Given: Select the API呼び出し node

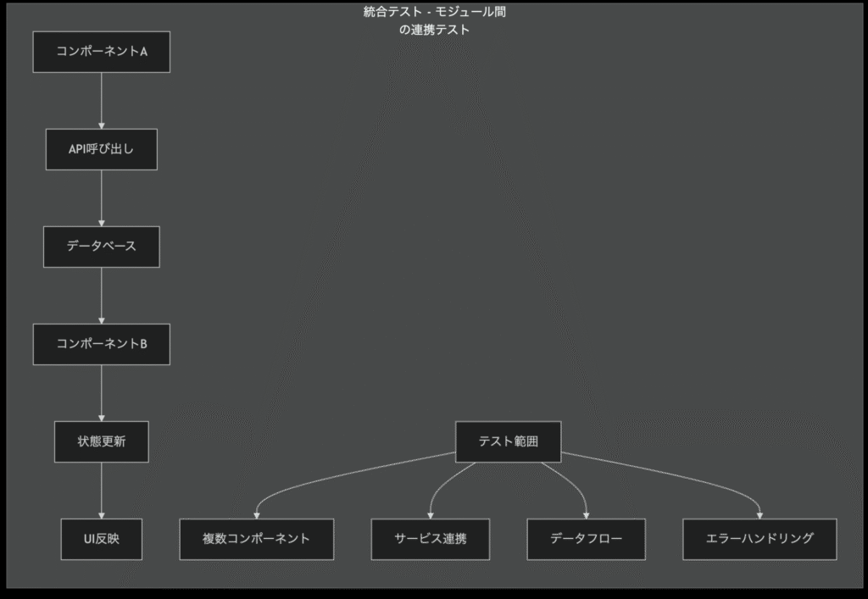Looking at the screenshot, I should pos(102,149).
